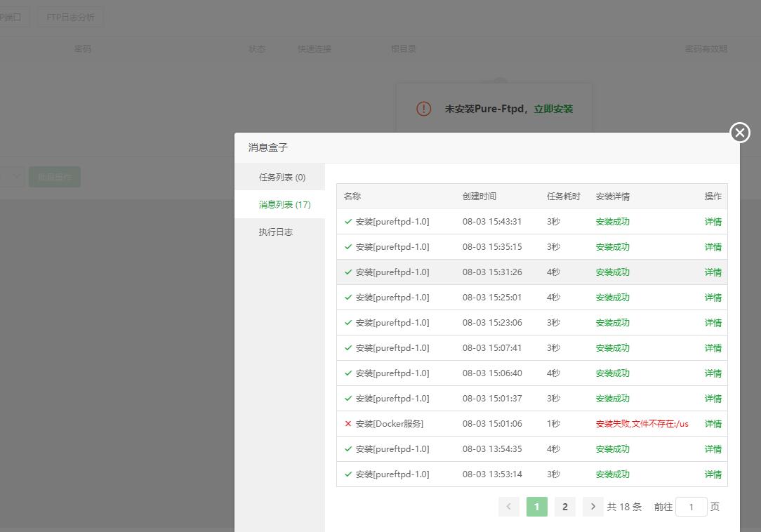The height and width of the screenshot is (532, 761).
Task: Switch to the 执行日志 tab
Action: 276,232
